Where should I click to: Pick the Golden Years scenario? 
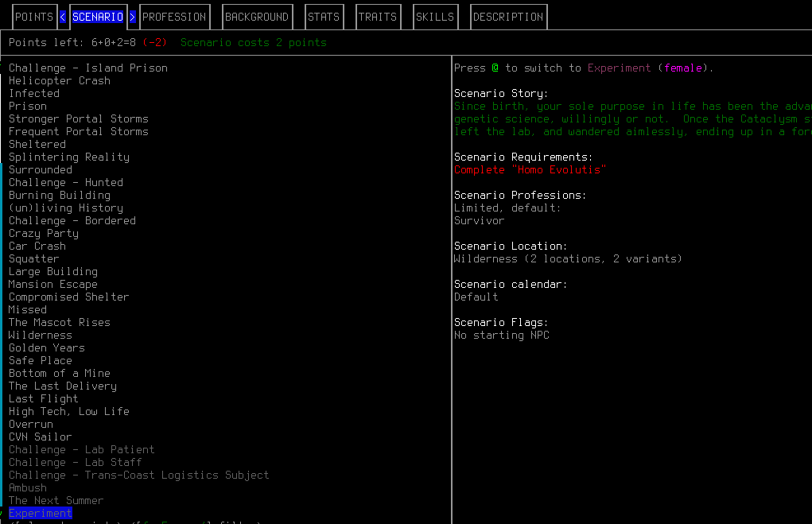[x=47, y=348]
